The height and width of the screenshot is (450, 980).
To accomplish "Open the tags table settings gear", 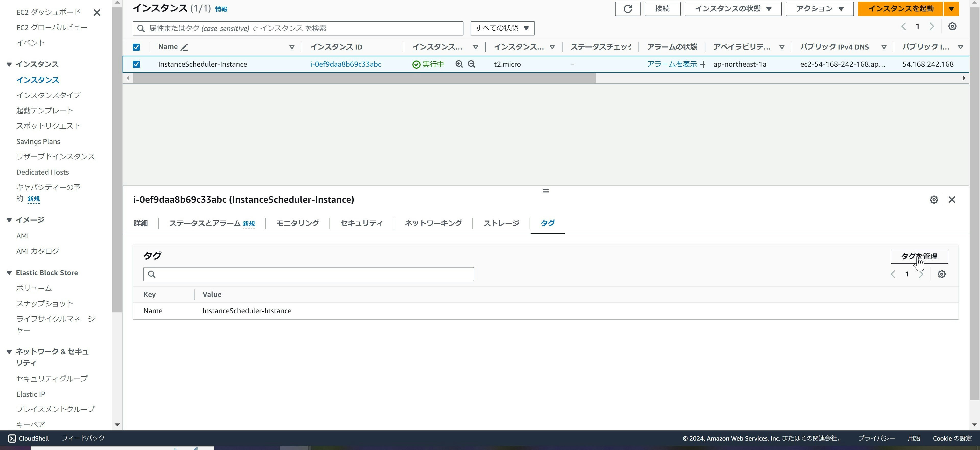I will click(941, 274).
